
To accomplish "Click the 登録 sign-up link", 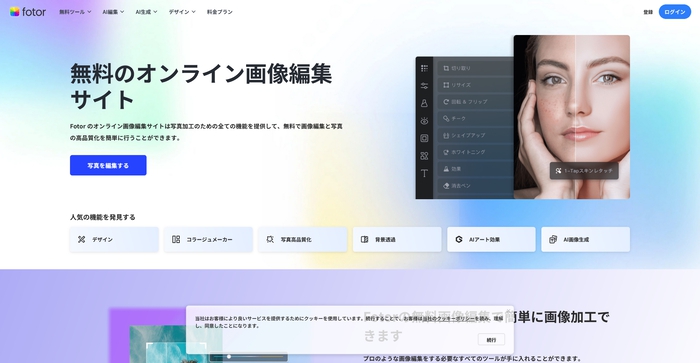I will click(x=648, y=12).
